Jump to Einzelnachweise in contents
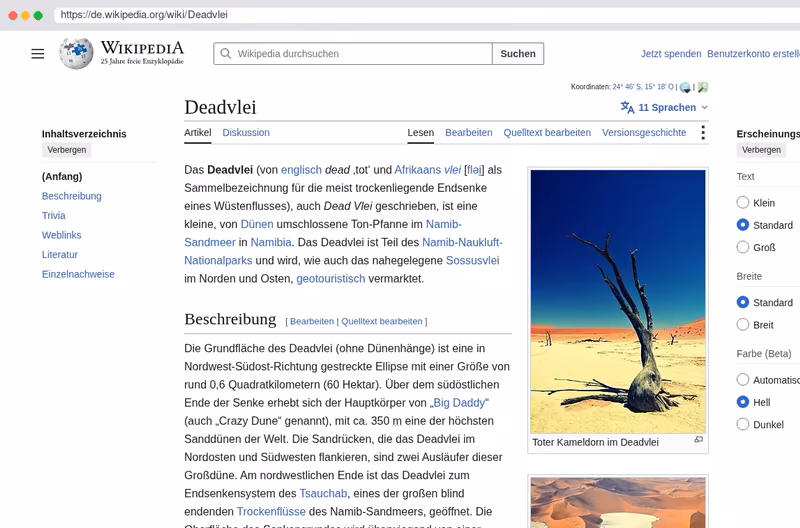 pos(78,274)
